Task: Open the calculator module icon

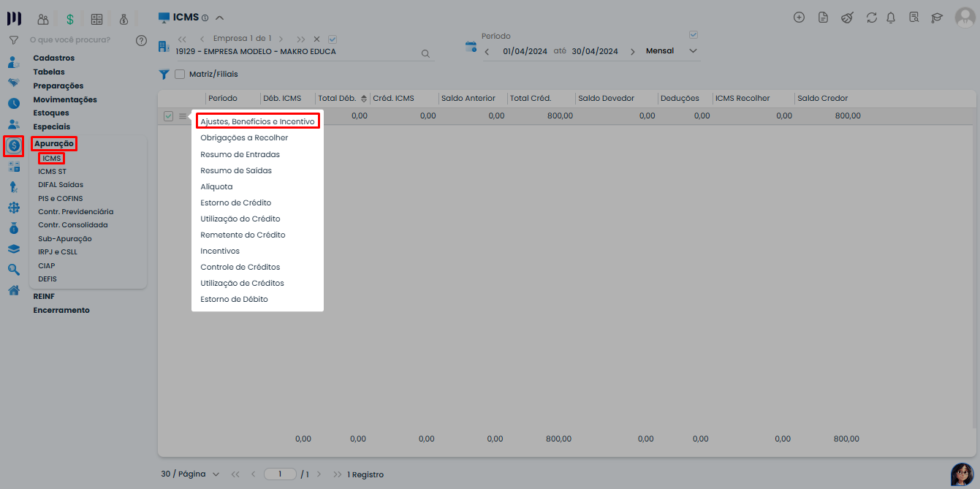Action: (x=96, y=19)
